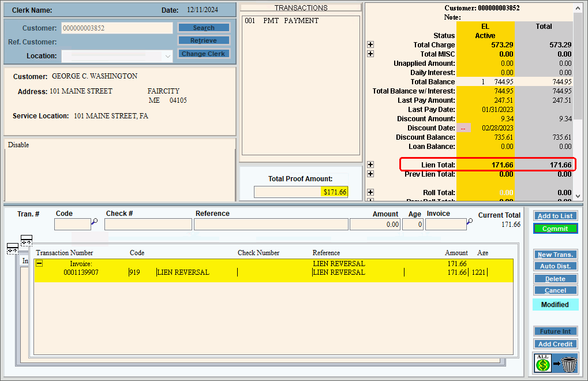Click the Cancel button
Viewport: 588px width, 381px height.
tap(555, 290)
